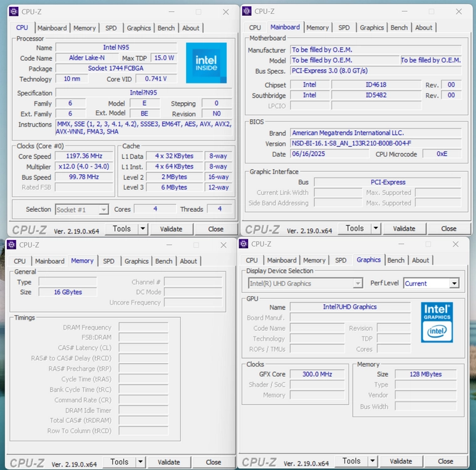Click the Level 3 cache value 6 MBytes
Screen dimensions: 476x470
(x=174, y=187)
